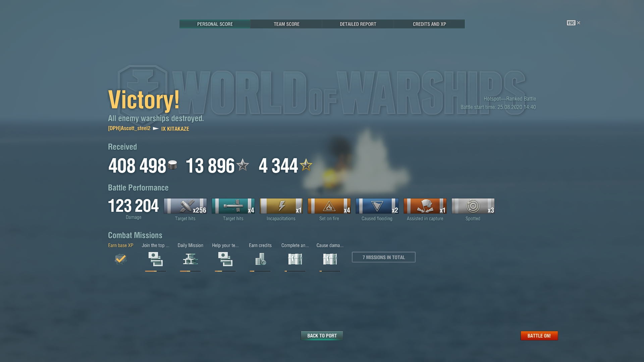The height and width of the screenshot is (362, 644).
Task: Close the results screen with ESC X
Action: pos(574,23)
